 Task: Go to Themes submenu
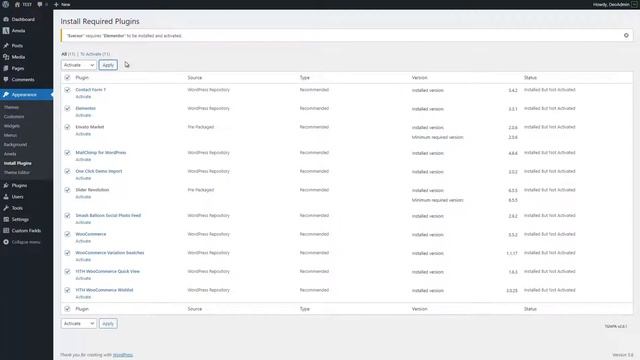click(x=11, y=107)
